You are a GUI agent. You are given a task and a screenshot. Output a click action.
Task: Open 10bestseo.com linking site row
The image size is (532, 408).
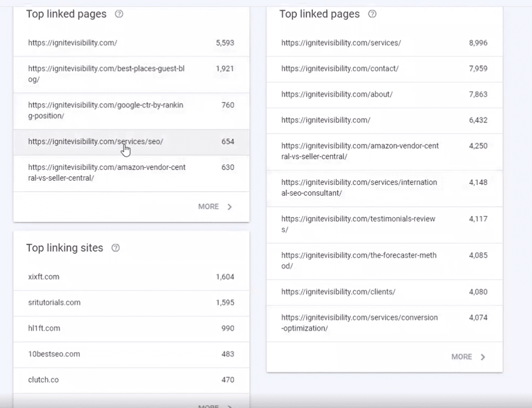[x=131, y=354]
